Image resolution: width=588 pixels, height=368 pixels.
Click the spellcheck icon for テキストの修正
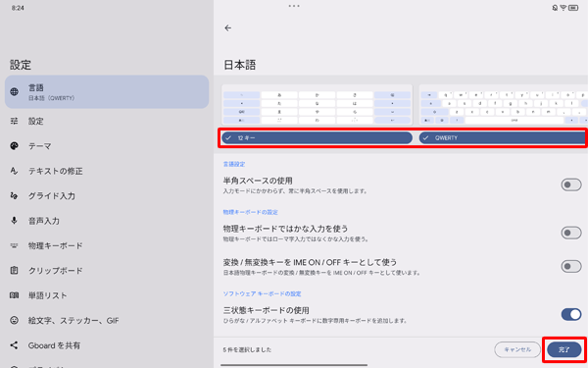pyautogui.click(x=15, y=171)
